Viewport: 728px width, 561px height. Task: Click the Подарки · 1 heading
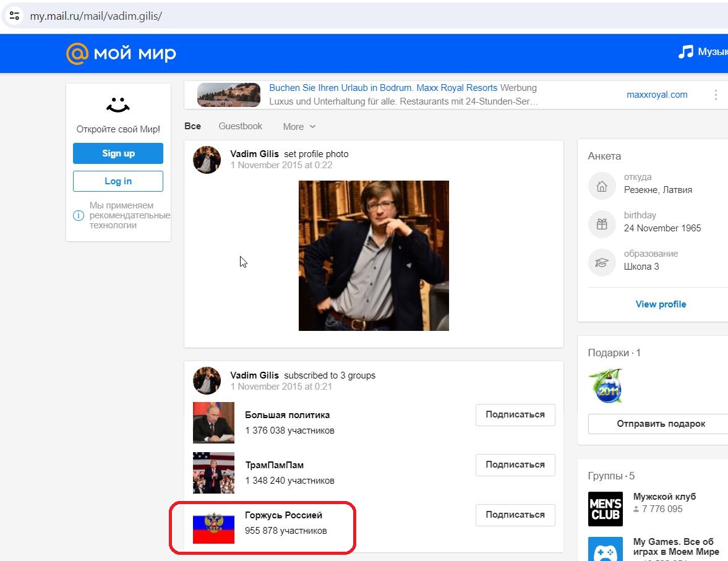(x=614, y=353)
